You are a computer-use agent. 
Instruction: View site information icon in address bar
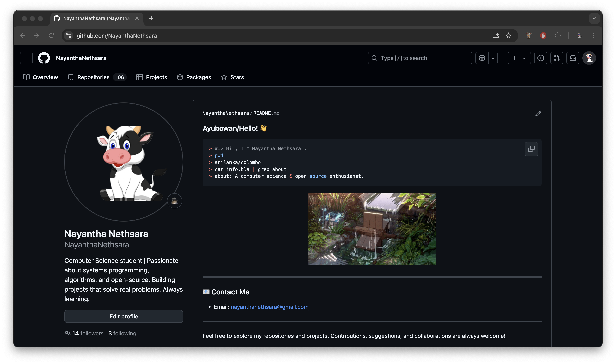(x=68, y=36)
